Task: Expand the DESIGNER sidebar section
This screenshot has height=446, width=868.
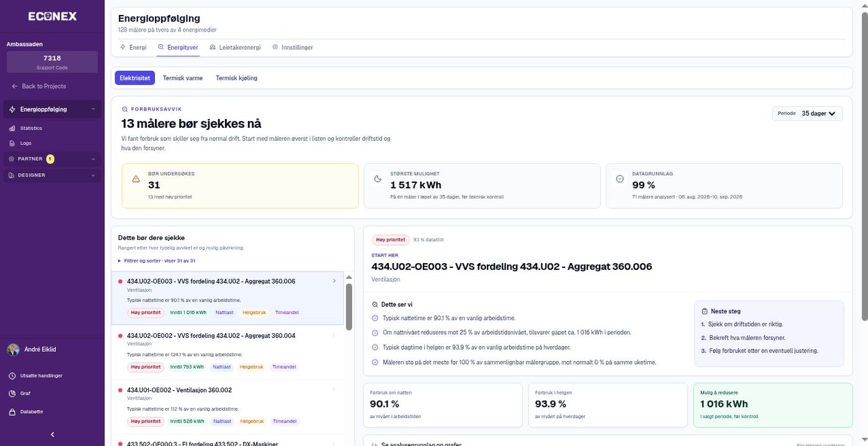Action: [x=52, y=176]
